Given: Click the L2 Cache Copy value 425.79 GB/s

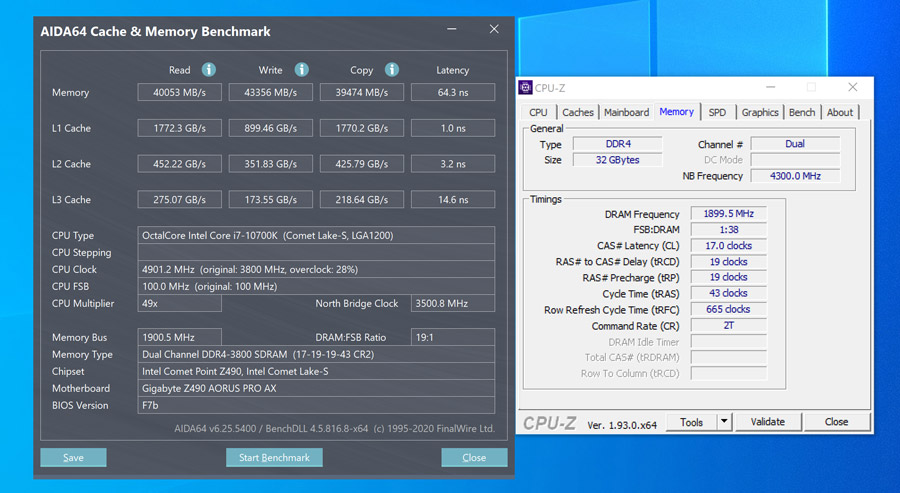Looking at the screenshot, I should click(x=362, y=164).
